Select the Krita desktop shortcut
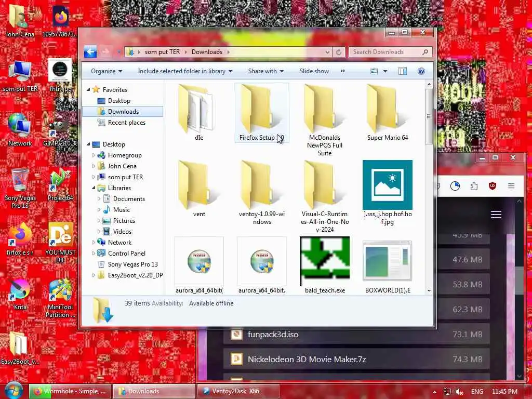 click(x=20, y=295)
